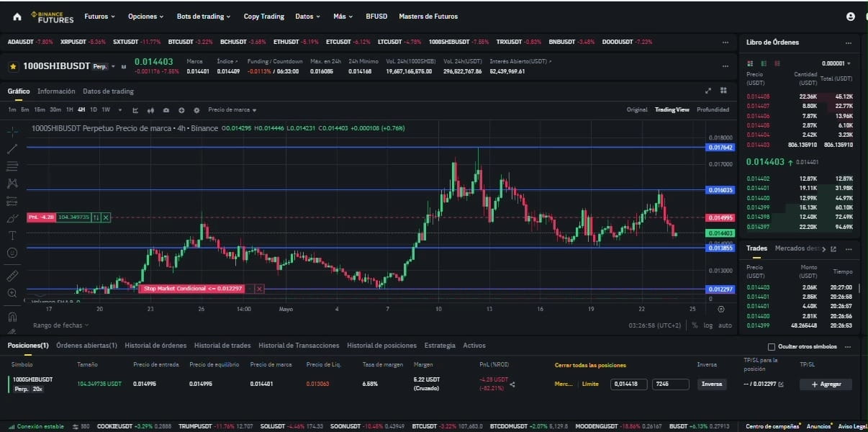Open the Bots de trading dropdown

point(204,17)
